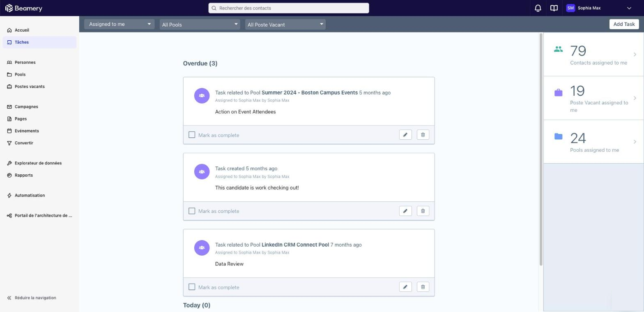The height and width of the screenshot is (312, 644).
Task: Click the Add Task button
Action: (x=624, y=24)
